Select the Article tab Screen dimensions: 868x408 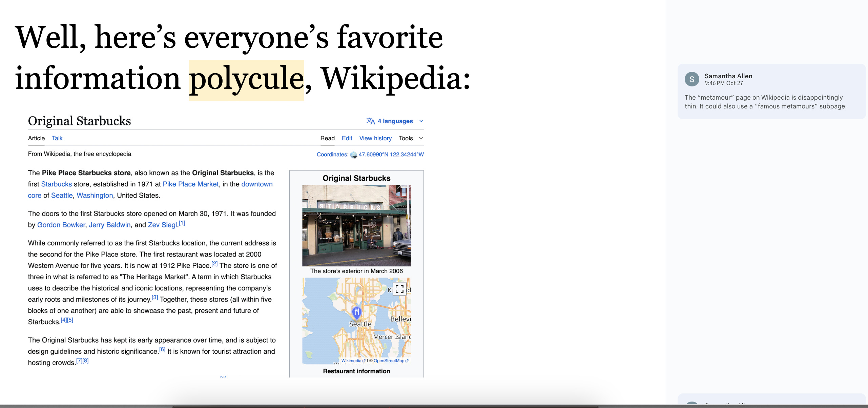(36, 138)
